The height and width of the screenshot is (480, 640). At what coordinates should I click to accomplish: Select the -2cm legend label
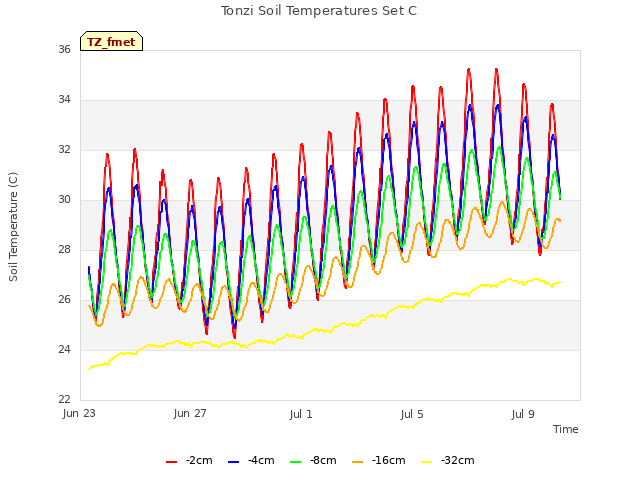point(199,460)
